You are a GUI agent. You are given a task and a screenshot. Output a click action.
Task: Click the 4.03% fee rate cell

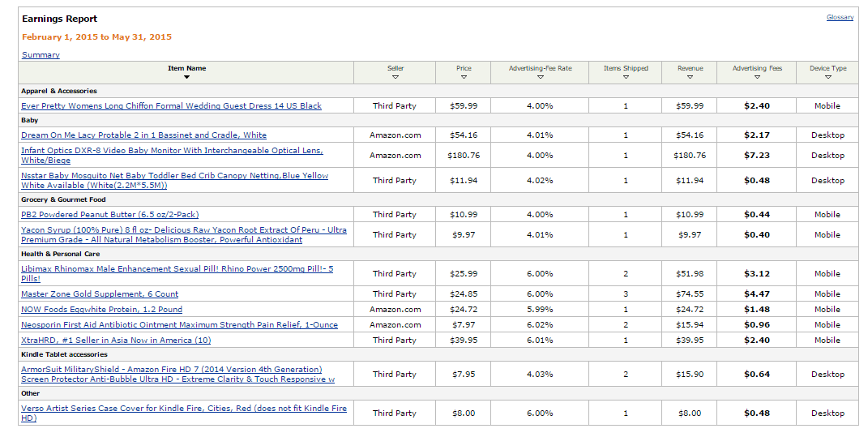[540, 375]
